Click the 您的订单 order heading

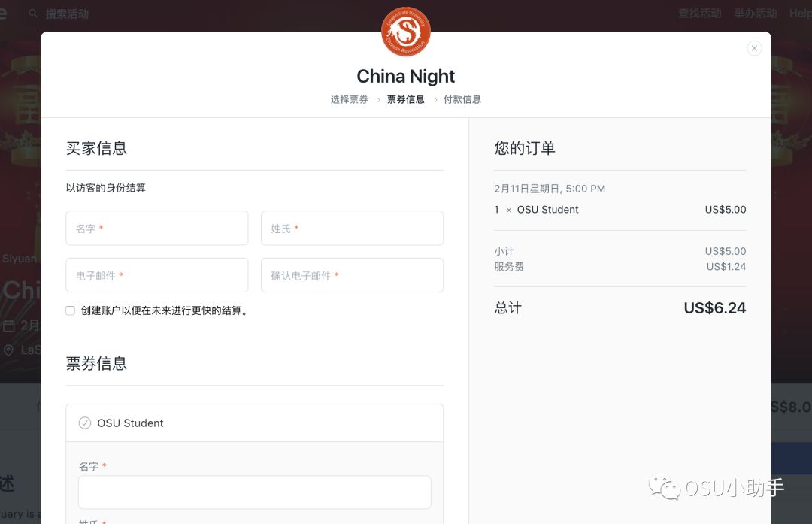(525, 148)
